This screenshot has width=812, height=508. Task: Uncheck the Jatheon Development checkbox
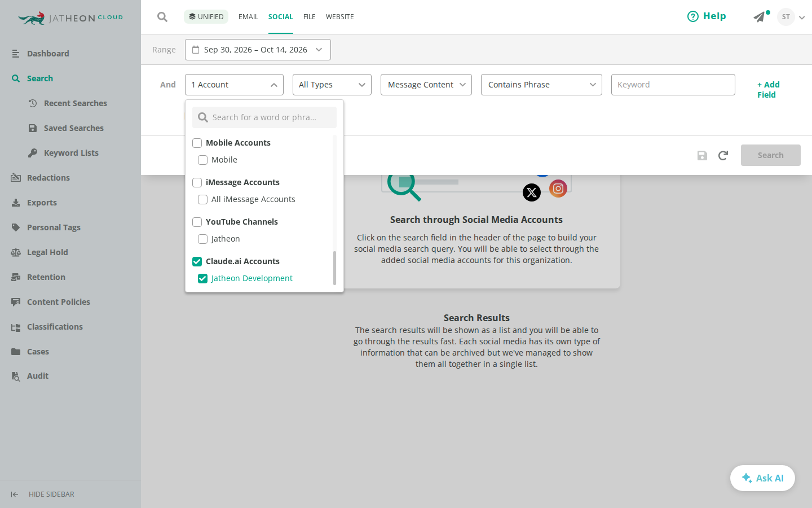click(203, 278)
